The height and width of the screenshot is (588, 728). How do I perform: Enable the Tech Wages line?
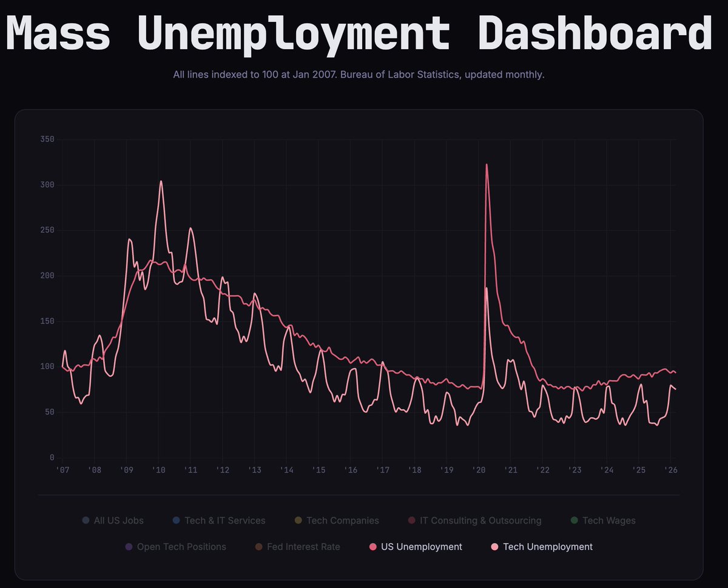[603, 520]
